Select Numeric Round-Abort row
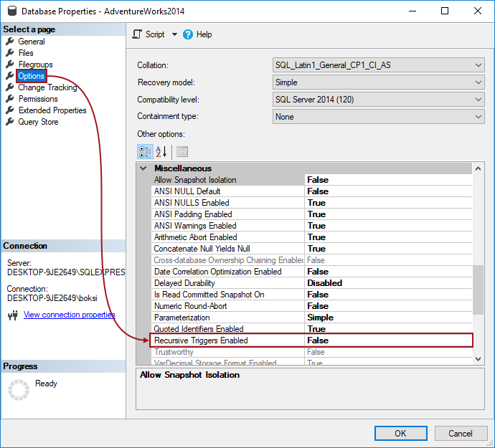Screen dimensions: 495x448 [x=311, y=306]
